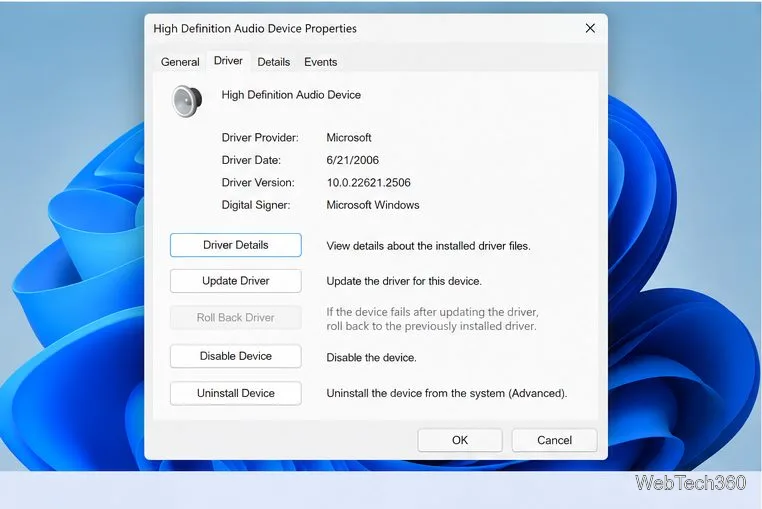The image size is (762, 509).
Task: Click 'View details about the installed driver files' text
Action: pos(428,246)
